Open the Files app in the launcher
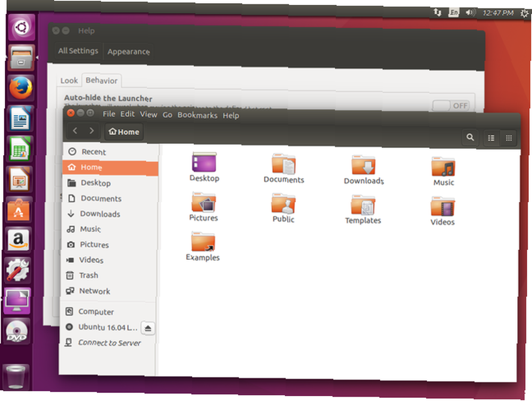The width and height of the screenshot is (532, 401). (21, 58)
